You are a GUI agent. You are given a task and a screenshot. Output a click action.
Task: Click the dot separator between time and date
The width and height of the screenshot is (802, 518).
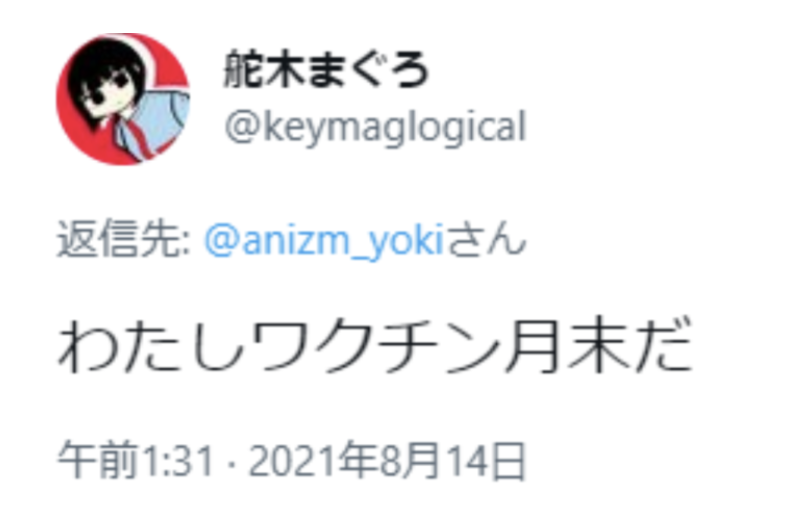pyautogui.click(x=231, y=464)
